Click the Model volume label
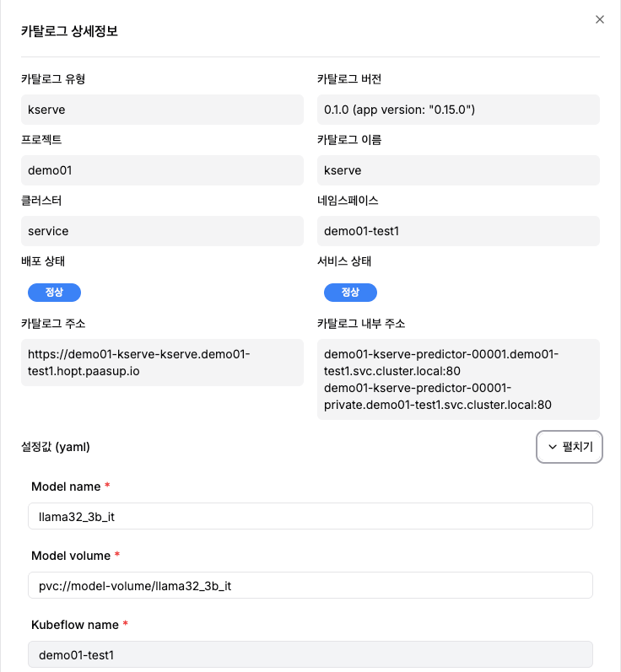621x672 pixels. tap(71, 556)
